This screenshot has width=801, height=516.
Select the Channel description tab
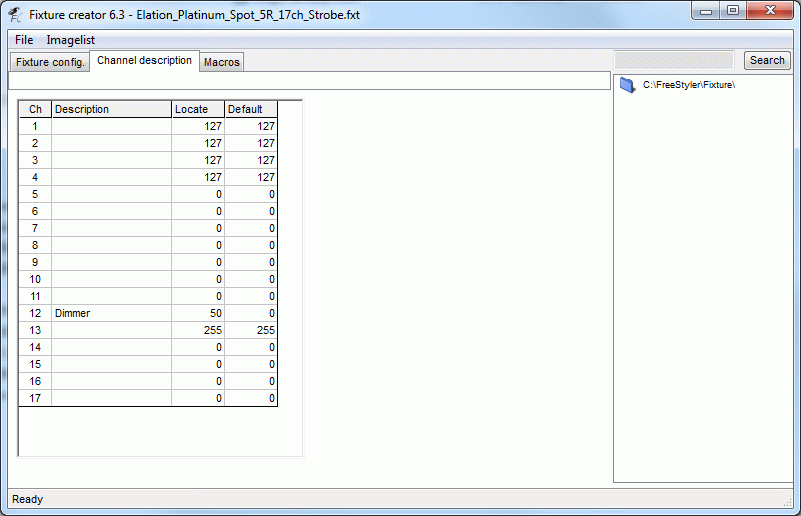[x=144, y=61]
